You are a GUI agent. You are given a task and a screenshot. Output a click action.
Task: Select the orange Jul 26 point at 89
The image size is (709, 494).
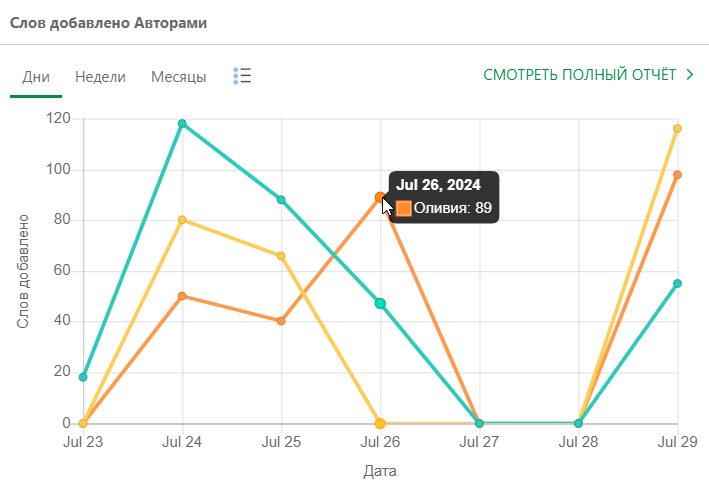380,197
